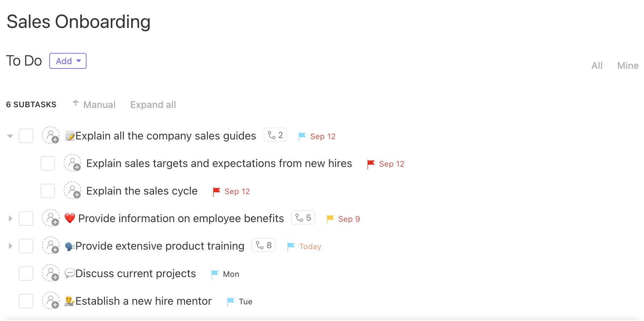Change the Manual sort order
Viewport: 644px width, 321px height.
tap(94, 105)
